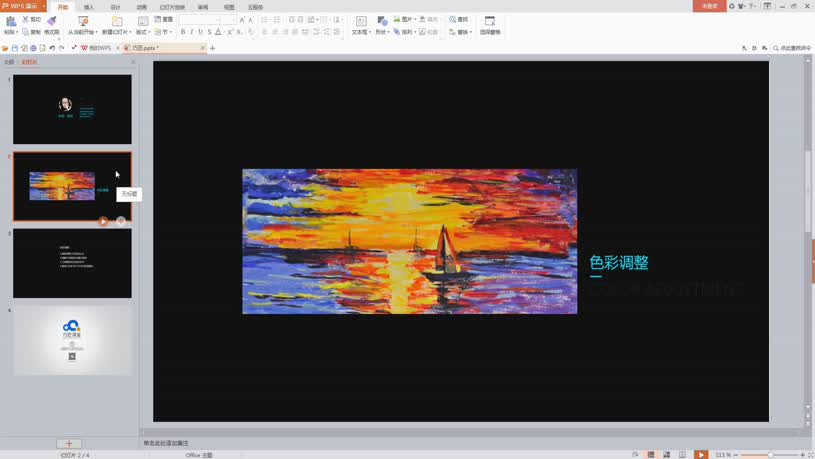815x459 pixels.
Task: Start slideshow from current slide icon
Action: click(83, 21)
